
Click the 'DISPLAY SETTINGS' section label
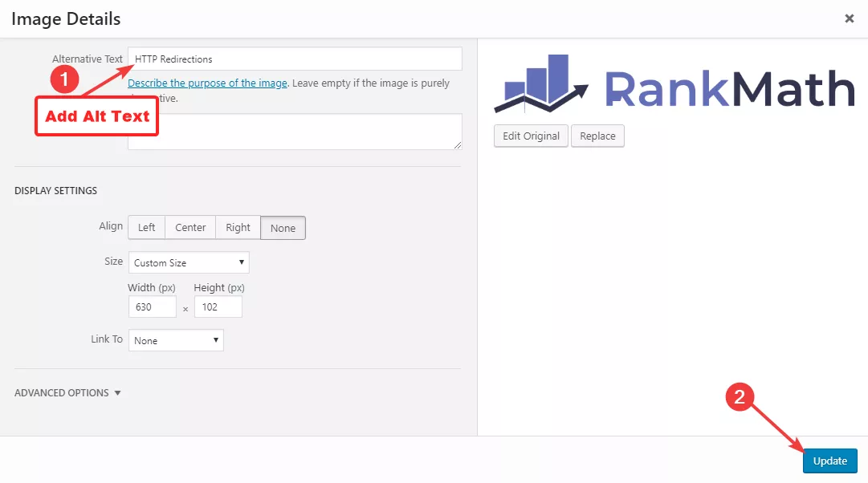tap(56, 191)
